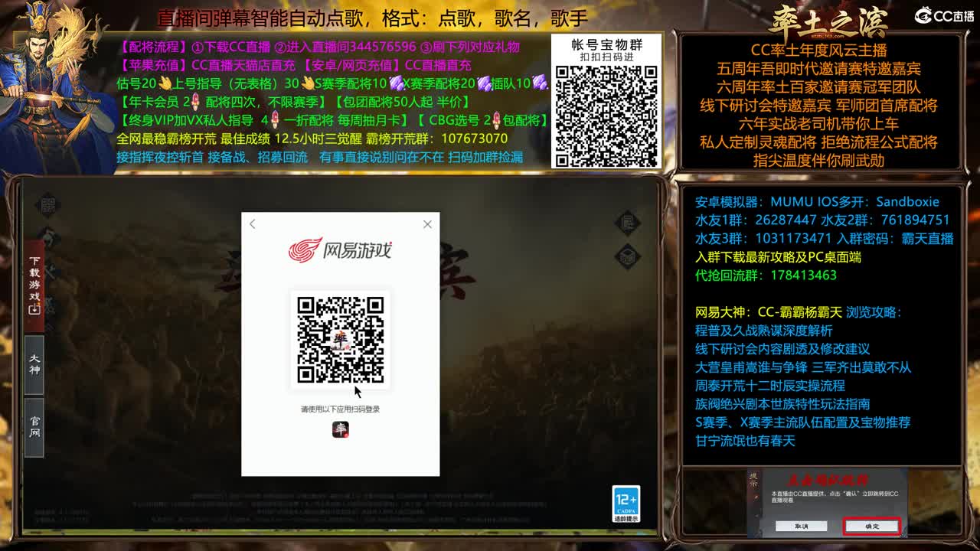Viewport: 980px width, 551px height.
Task: Click the NetEase Games logo in the login window
Action: (340, 251)
